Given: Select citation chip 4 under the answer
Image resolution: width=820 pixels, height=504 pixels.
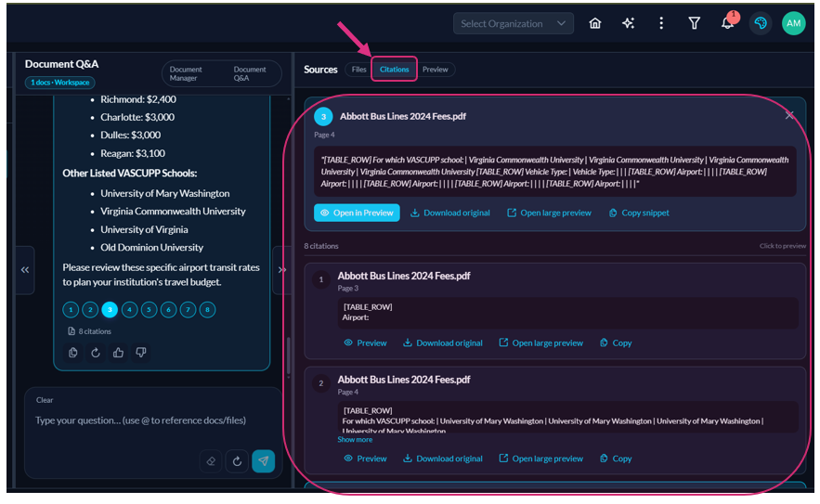Looking at the screenshot, I should (x=129, y=309).
